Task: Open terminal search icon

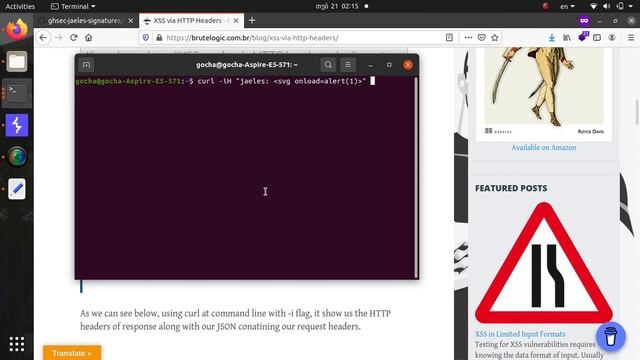Action: coord(328,65)
